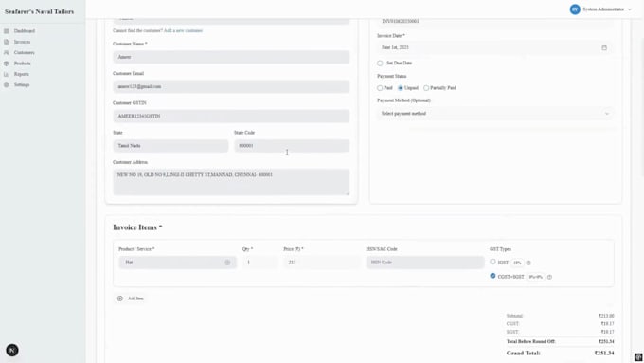Click the Payment Status label
The height and width of the screenshot is (363, 644).
pos(392,77)
